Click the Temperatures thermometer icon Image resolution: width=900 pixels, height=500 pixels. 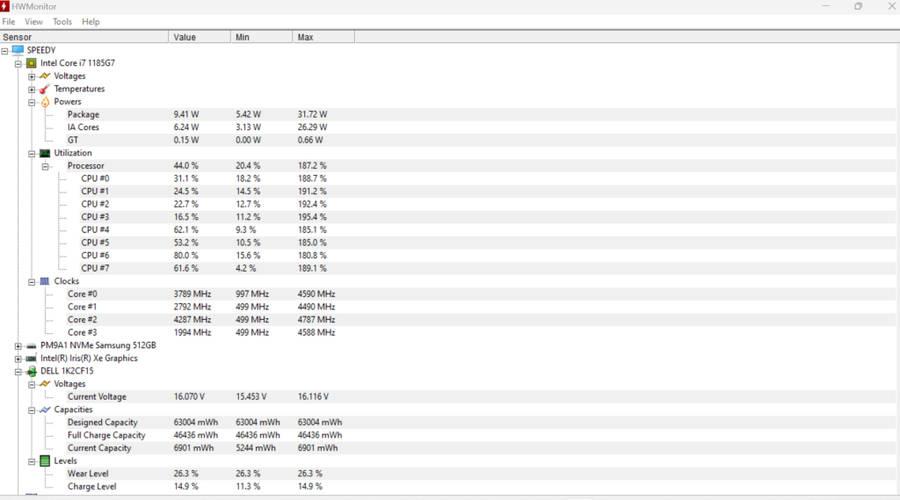click(x=44, y=89)
